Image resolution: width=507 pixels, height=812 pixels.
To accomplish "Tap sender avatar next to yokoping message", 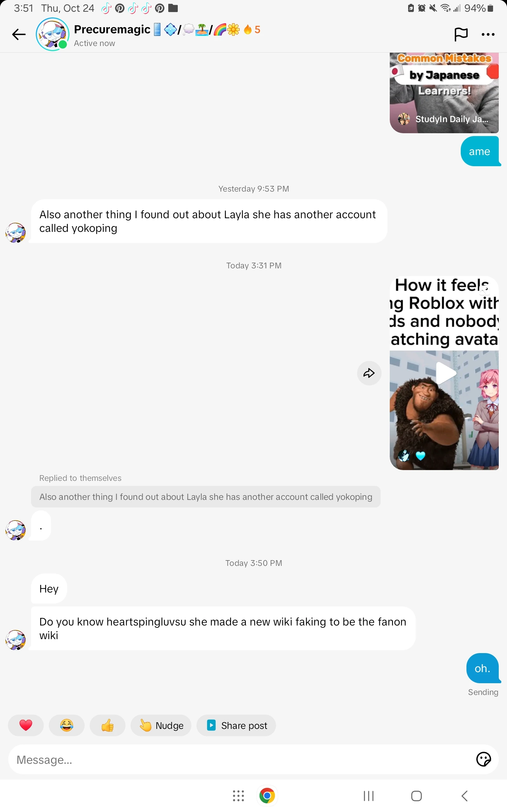I will tap(16, 232).
